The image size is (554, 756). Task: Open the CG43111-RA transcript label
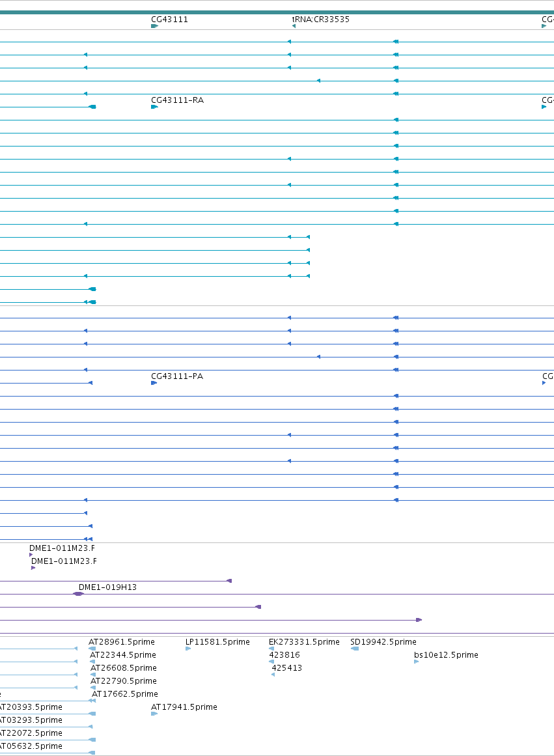click(x=178, y=100)
